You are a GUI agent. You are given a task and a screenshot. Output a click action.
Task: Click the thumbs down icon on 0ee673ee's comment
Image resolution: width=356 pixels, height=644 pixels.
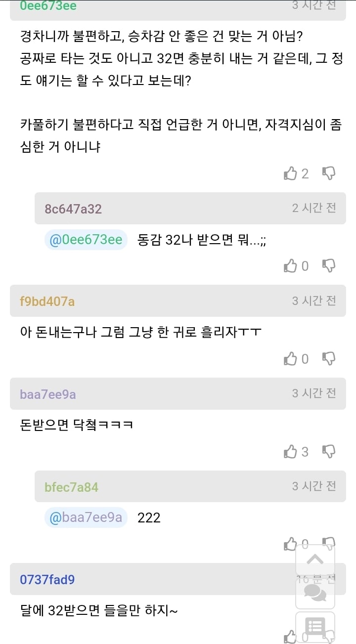tap(328, 173)
